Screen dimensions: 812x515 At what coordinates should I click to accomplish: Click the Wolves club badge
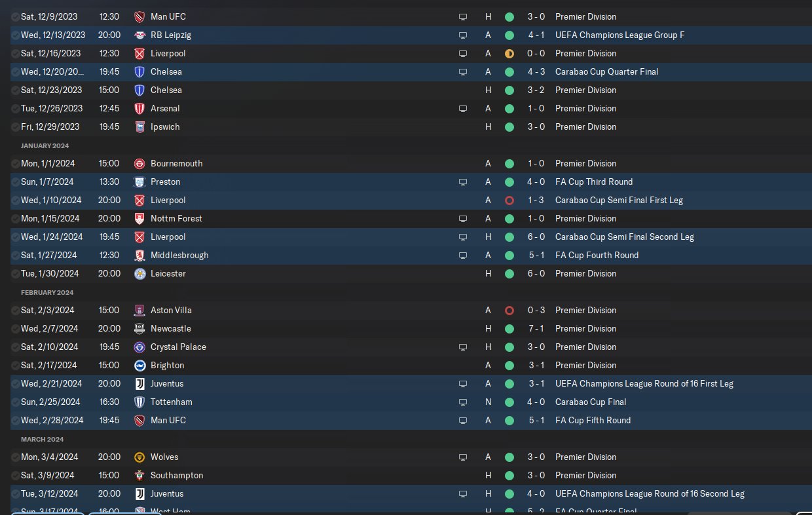point(139,457)
